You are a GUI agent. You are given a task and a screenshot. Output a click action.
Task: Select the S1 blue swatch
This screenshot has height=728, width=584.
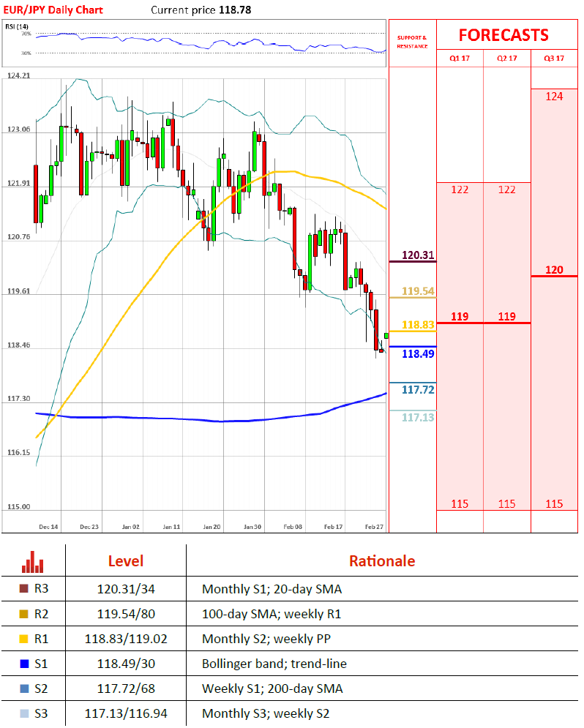tap(25, 664)
